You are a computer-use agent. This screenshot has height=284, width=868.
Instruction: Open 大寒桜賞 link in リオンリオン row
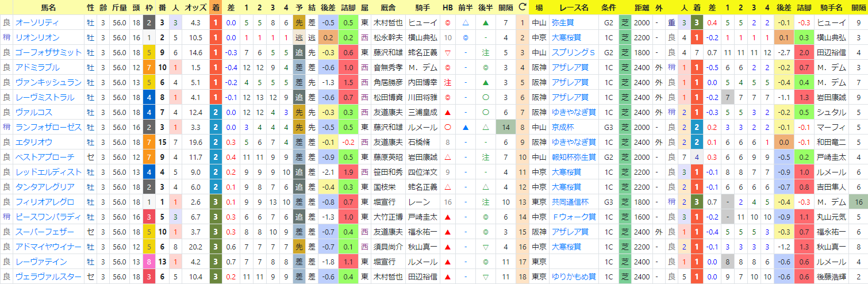[x=566, y=37]
